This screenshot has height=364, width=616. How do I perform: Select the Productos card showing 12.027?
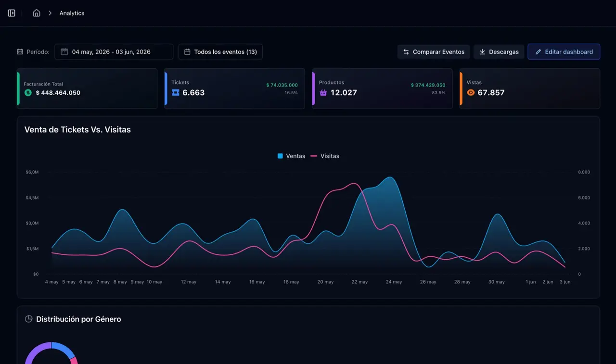pos(382,88)
